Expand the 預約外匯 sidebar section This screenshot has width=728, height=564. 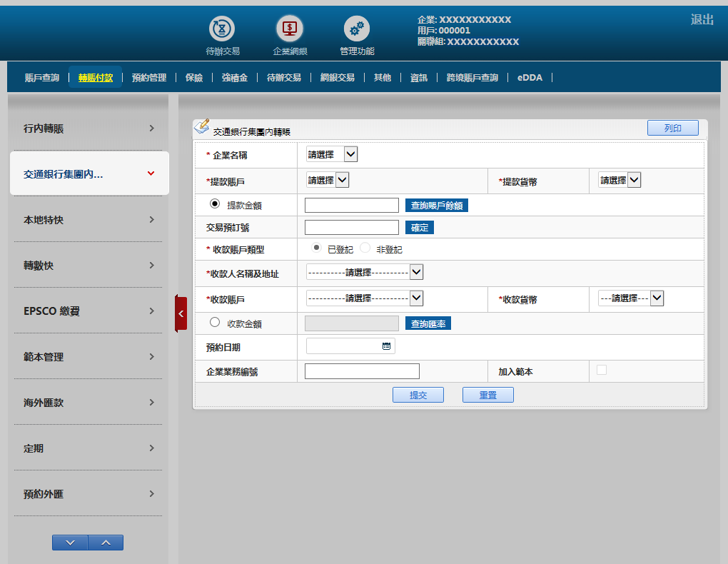(89, 494)
